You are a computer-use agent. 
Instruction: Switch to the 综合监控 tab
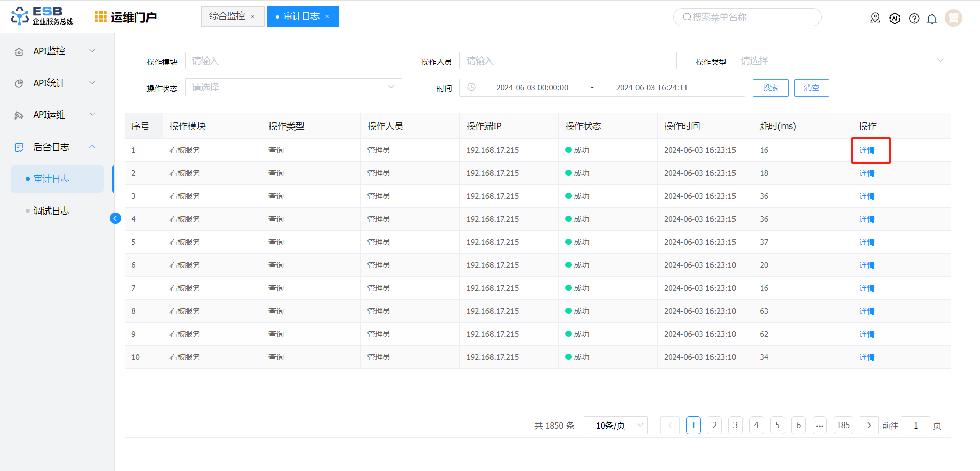227,16
